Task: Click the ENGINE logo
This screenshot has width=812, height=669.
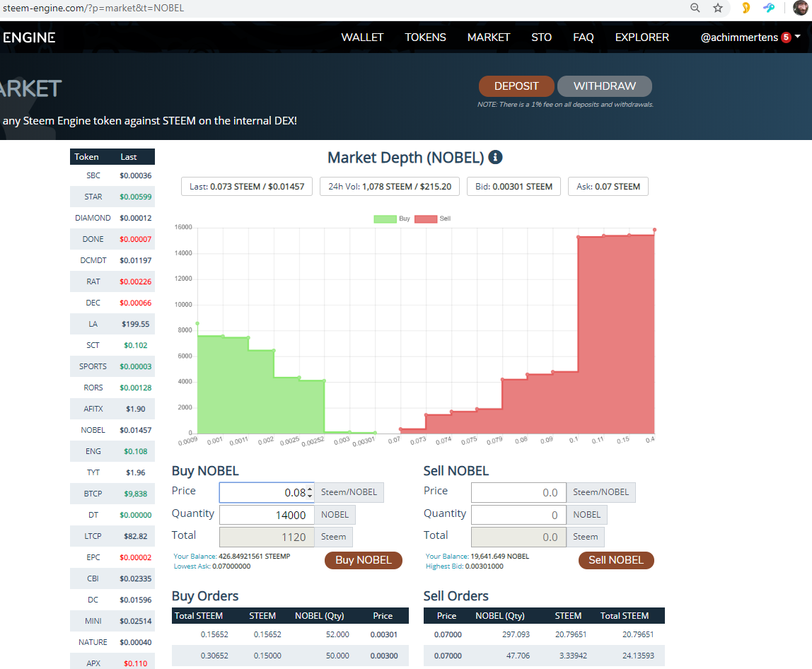Action: 29,37
